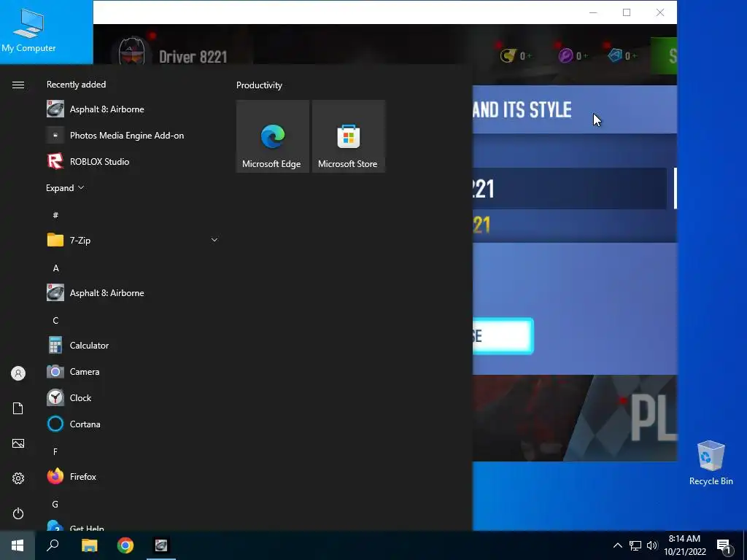Open the Microsoft Store tile
747x560 pixels.
point(348,136)
